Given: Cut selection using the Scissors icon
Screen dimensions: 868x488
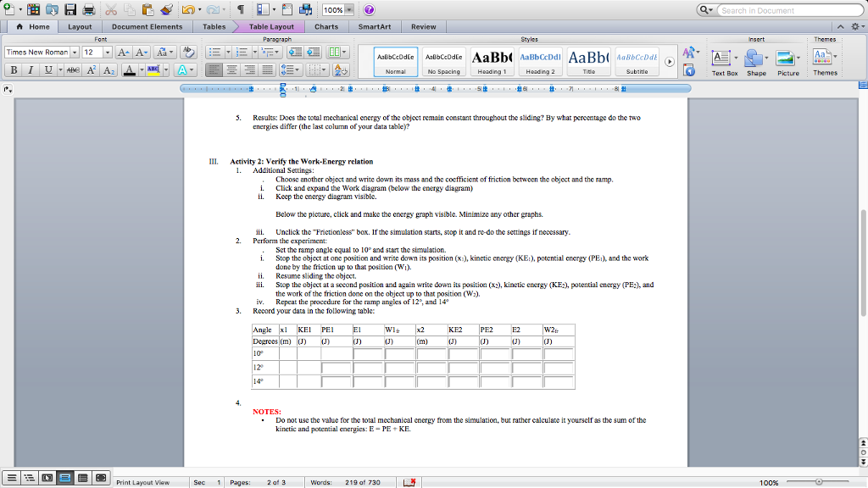Looking at the screenshot, I should pos(113,9).
